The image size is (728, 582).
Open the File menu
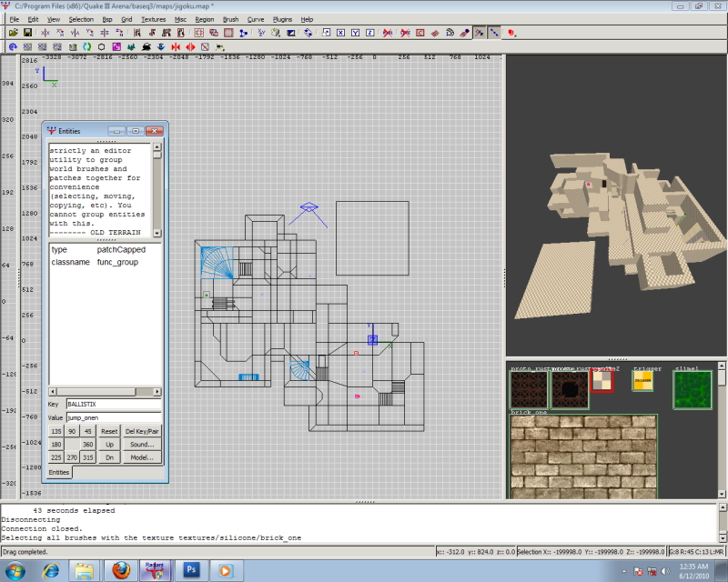(15, 19)
